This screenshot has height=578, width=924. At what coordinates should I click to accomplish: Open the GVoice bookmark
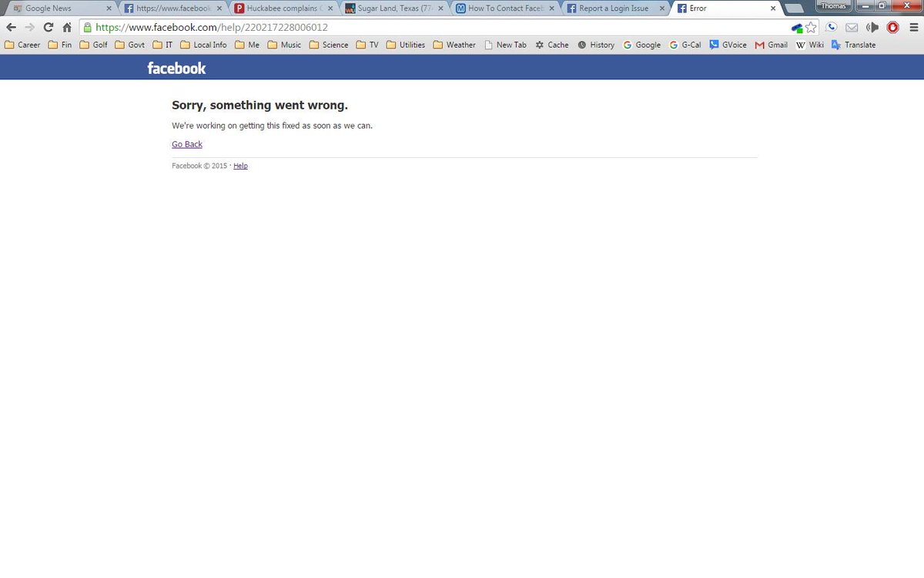tap(728, 45)
